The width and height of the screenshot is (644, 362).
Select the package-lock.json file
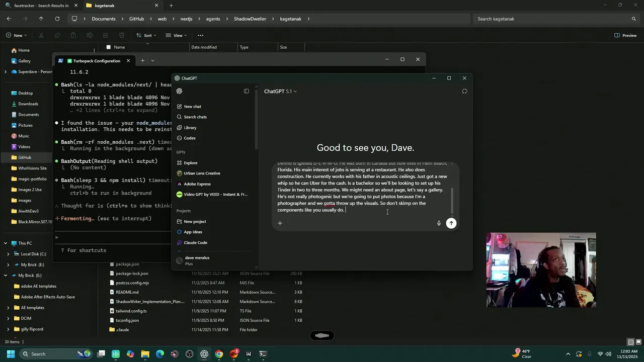click(132, 274)
